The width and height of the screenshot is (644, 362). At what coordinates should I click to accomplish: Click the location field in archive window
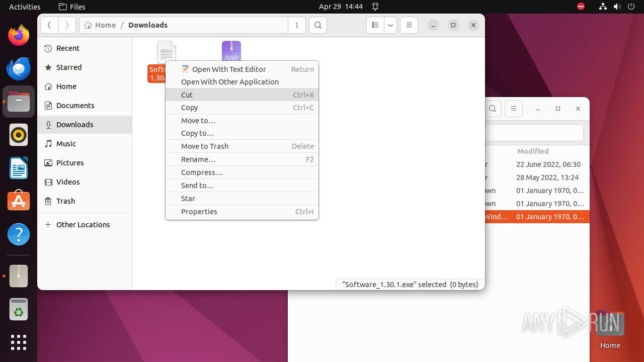pyautogui.click(x=534, y=133)
